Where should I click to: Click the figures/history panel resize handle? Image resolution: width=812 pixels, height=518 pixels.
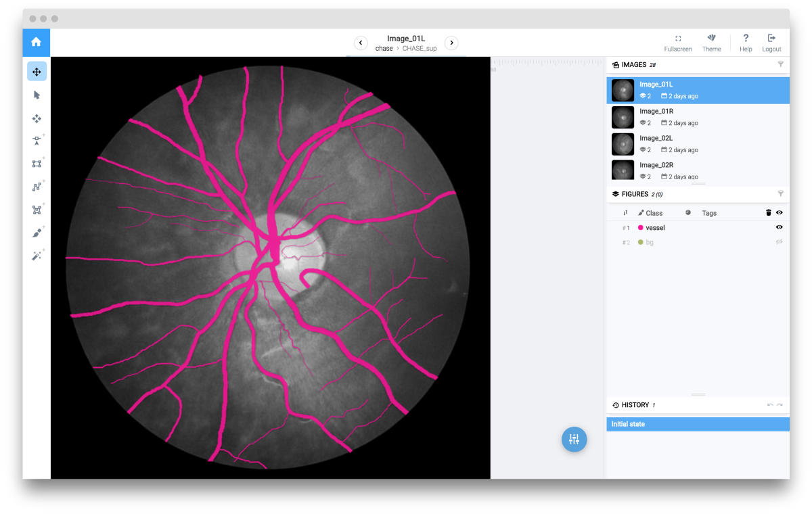(x=698, y=394)
